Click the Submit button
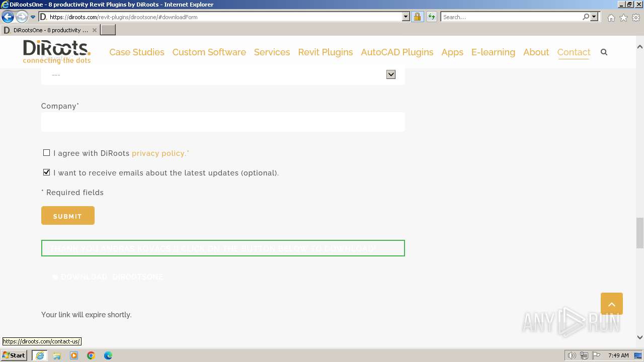644x362 pixels. 68,216
